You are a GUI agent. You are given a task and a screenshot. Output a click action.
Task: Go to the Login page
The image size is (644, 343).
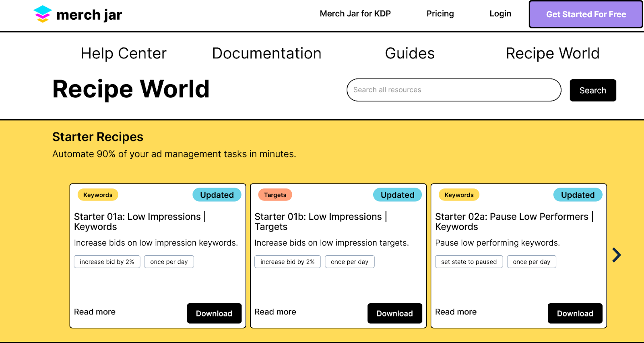tap(500, 14)
